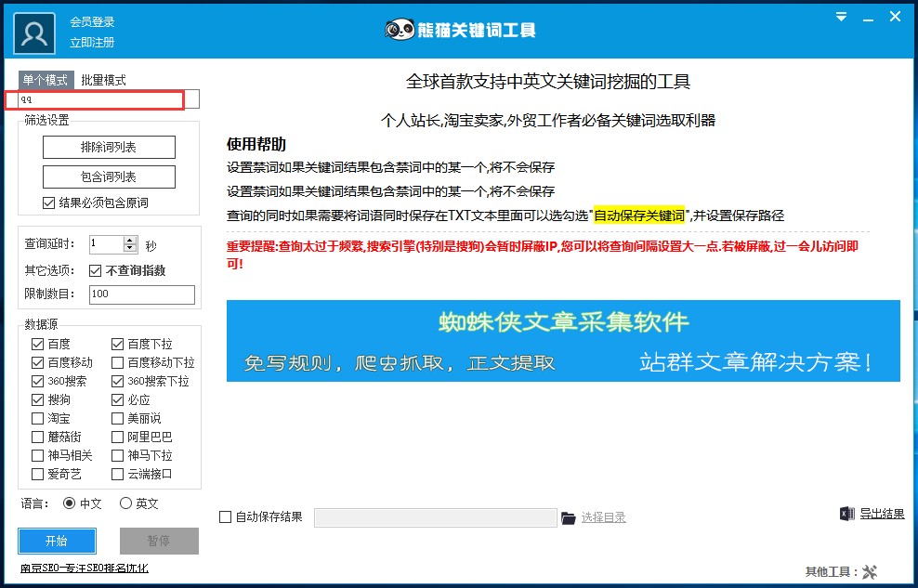Image resolution: width=918 pixels, height=588 pixels.
Task: Open the 其他工具 wrench icon
Action: [870, 571]
